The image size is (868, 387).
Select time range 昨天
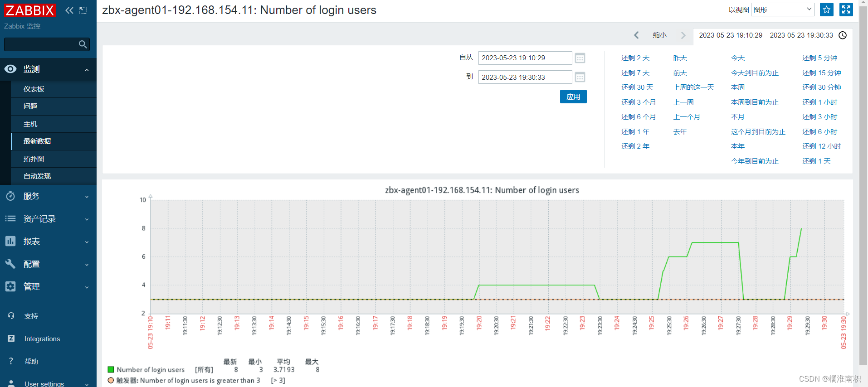click(680, 58)
